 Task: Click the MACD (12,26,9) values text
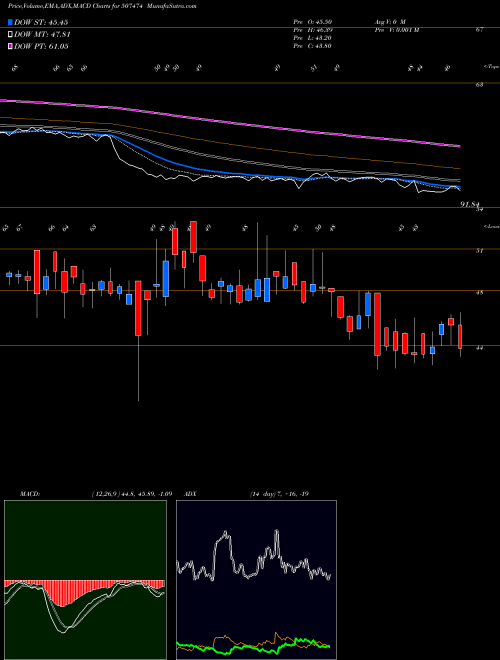pyautogui.click(x=131, y=494)
